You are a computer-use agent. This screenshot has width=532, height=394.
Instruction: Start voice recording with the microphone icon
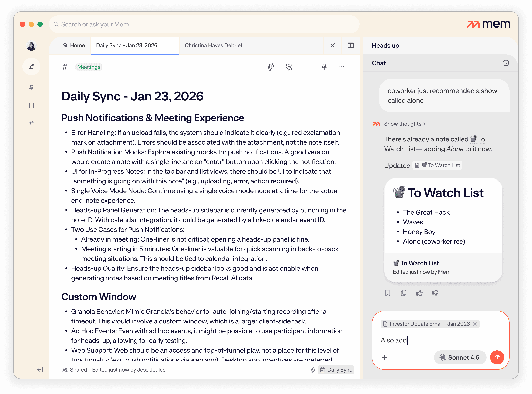tap(271, 67)
